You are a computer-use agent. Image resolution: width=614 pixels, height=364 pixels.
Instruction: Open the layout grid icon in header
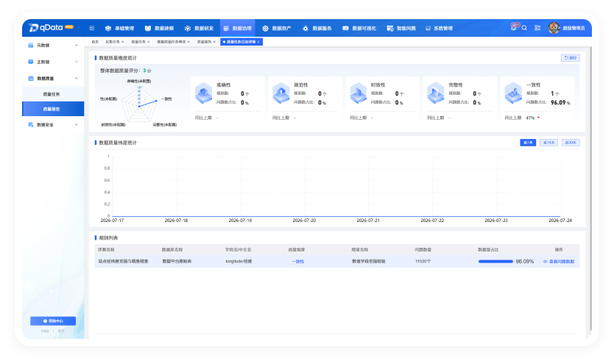(x=537, y=28)
